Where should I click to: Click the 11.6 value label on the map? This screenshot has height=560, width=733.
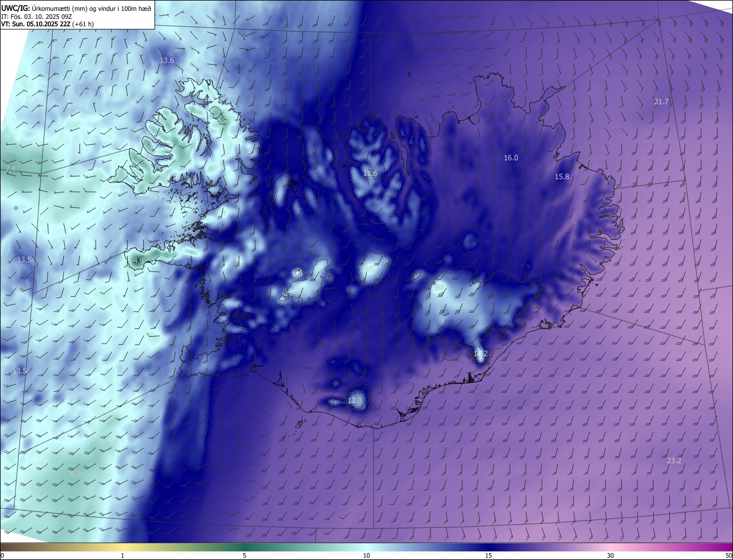tap(370, 173)
